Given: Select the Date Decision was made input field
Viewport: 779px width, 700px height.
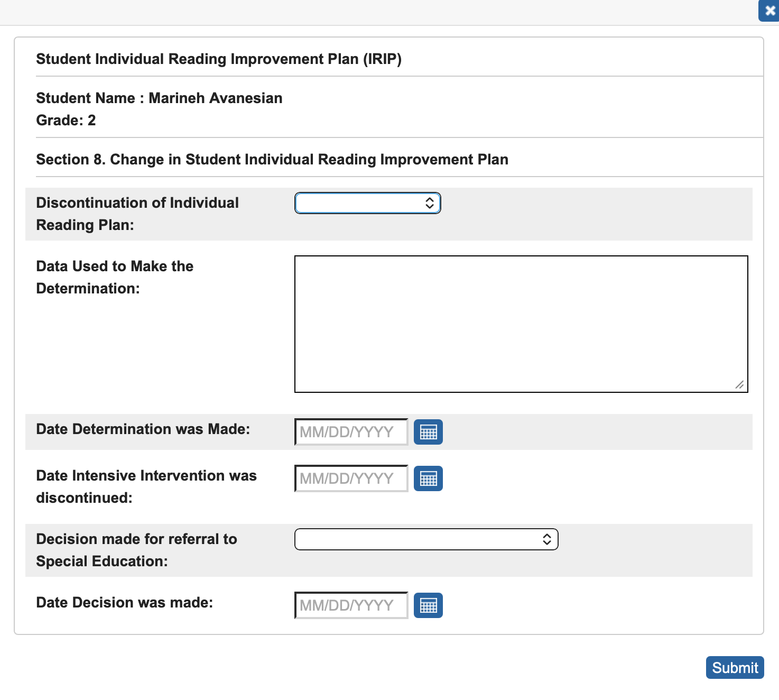Looking at the screenshot, I should click(351, 605).
